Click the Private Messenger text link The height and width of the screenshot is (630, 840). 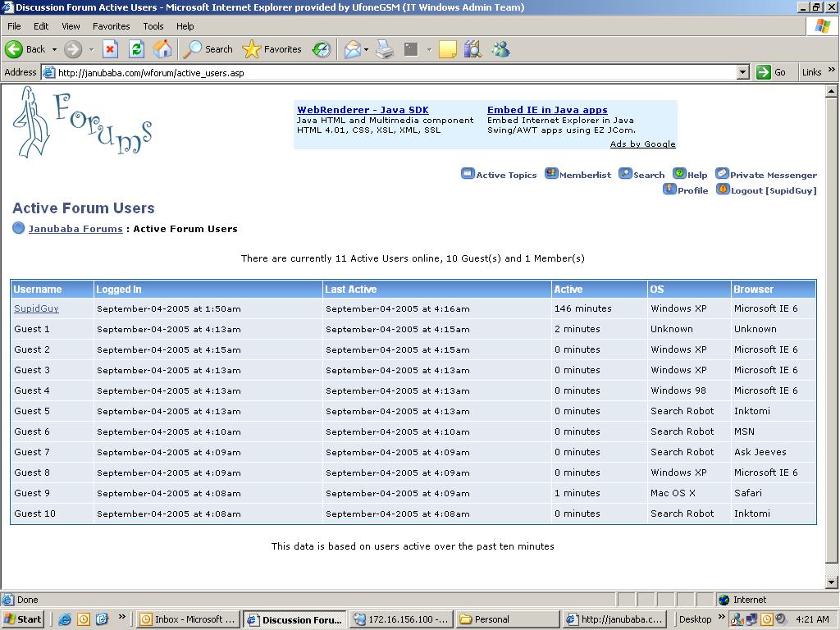(774, 176)
